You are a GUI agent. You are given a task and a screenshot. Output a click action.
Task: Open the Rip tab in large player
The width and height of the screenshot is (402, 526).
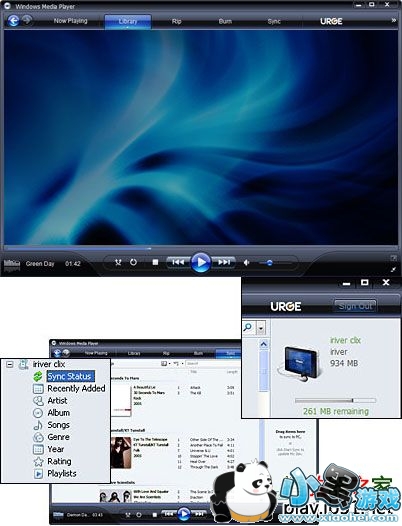coord(177,21)
